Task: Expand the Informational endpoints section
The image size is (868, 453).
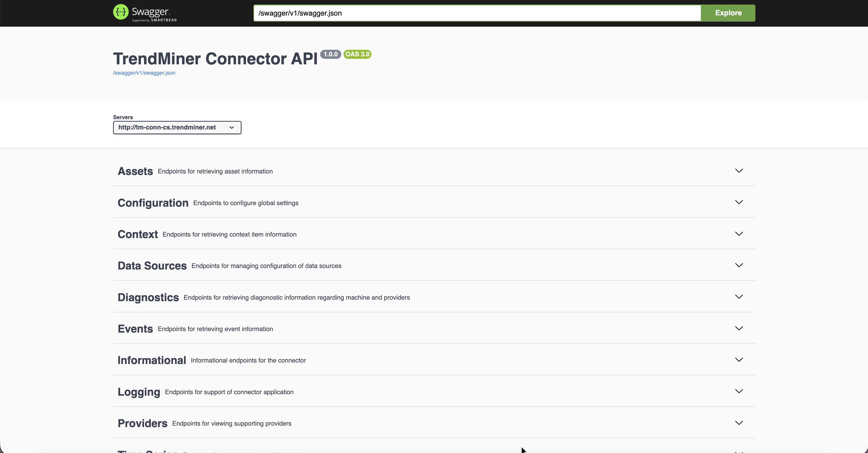Action: (739, 360)
